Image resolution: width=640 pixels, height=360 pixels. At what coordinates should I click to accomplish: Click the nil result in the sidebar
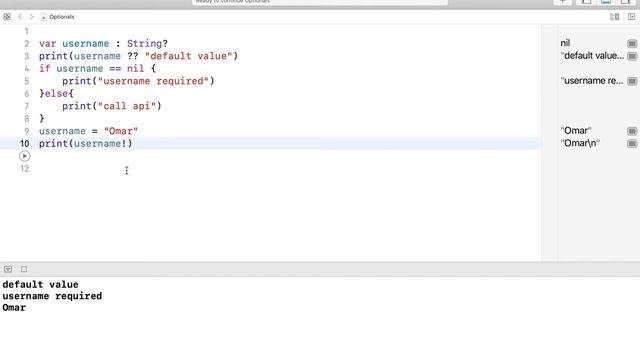[x=565, y=43]
